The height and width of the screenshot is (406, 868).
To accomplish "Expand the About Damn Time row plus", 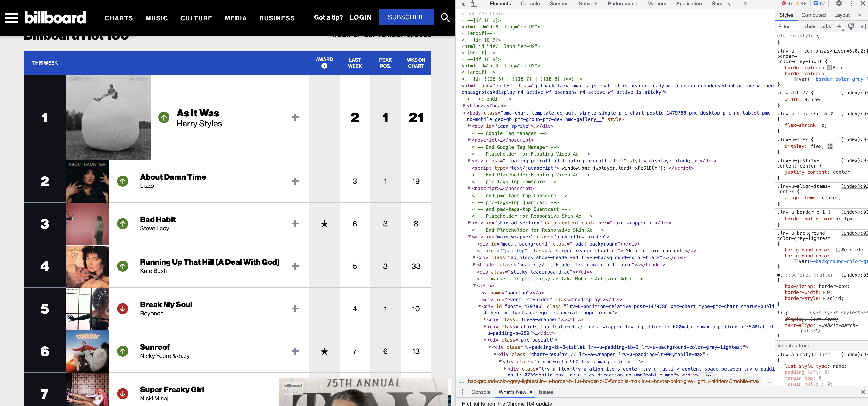I will [295, 181].
